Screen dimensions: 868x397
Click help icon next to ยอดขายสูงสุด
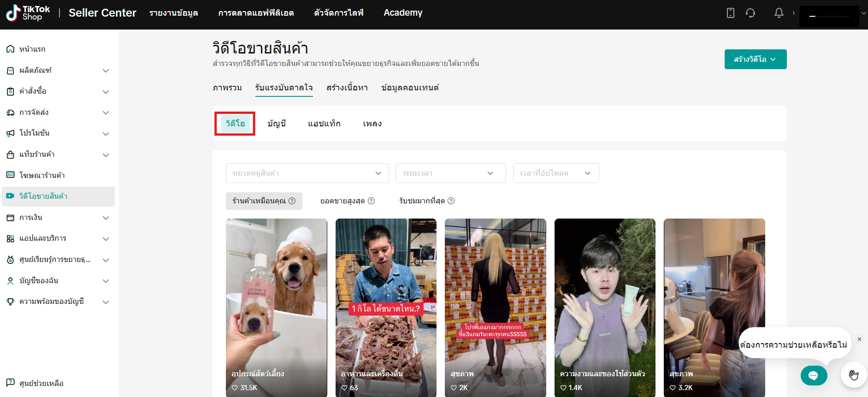pos(372,201)
